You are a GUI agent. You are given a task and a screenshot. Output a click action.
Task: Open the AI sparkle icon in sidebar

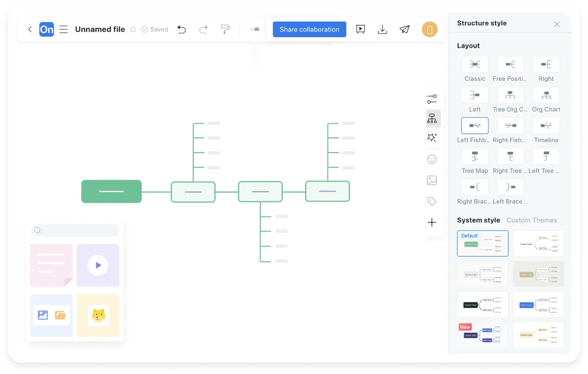[432, 138]
